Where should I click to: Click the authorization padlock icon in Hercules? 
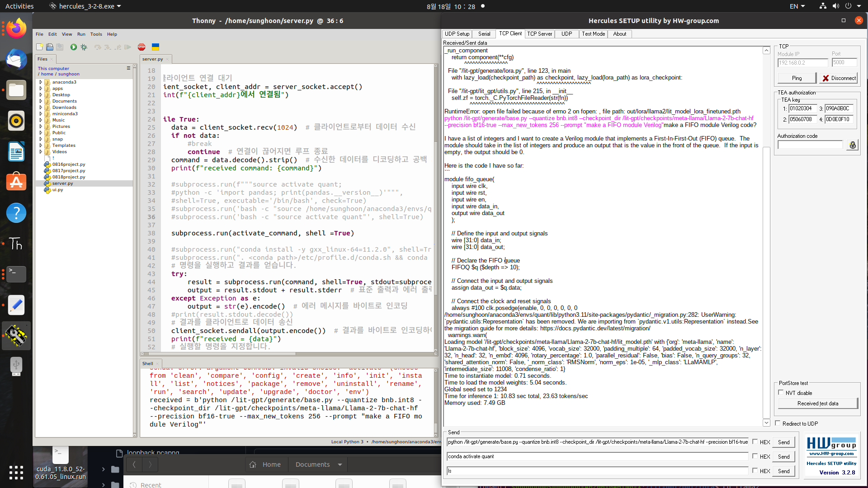(852, 145)
